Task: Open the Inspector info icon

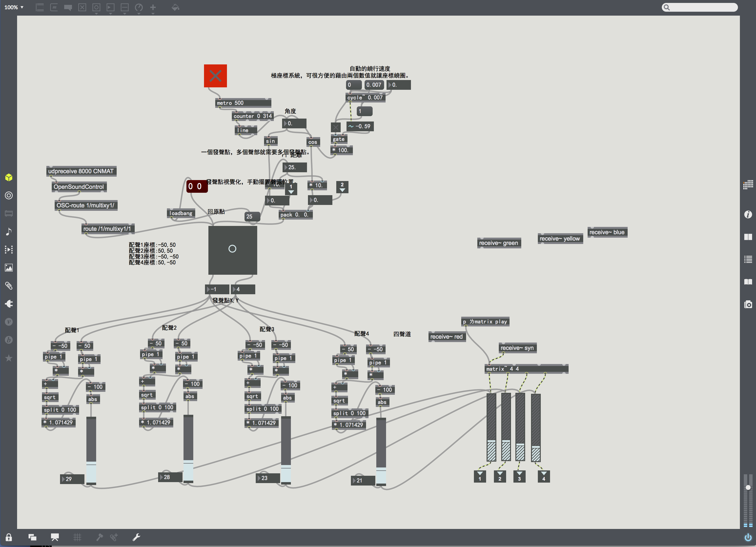Action: coord(748,214)
